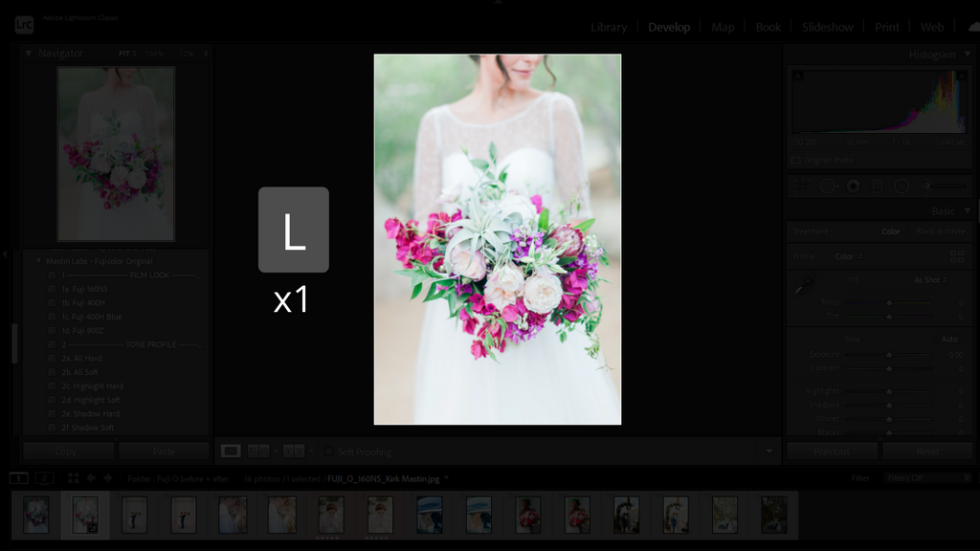Viewport: 980px width, 551px height.
Task: Select the Spot Removal tool icon
Action: tap(828, 187)
